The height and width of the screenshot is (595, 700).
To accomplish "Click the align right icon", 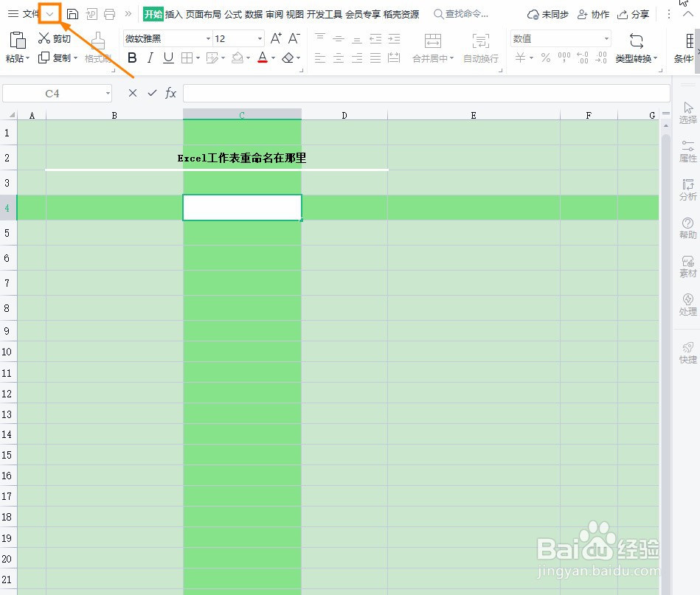I will coord(357,58).
